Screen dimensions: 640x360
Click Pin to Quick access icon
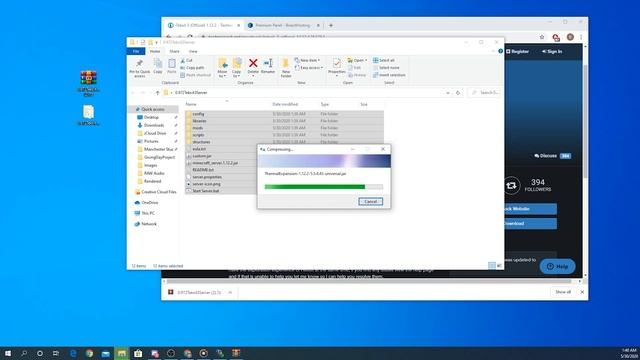[140, 67]
